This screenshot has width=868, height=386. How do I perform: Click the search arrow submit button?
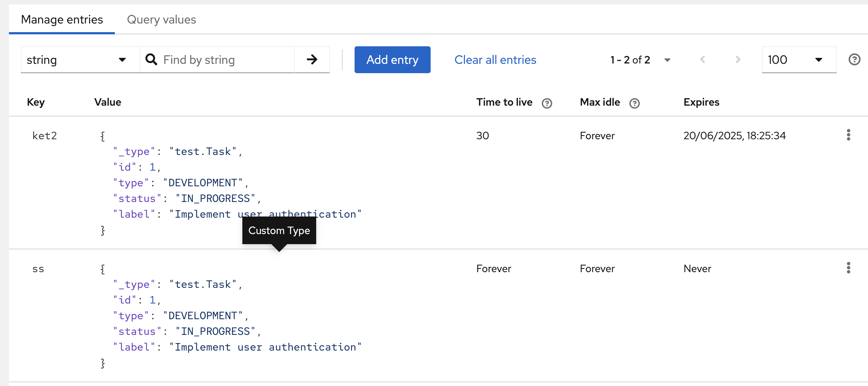click(312, 59)
